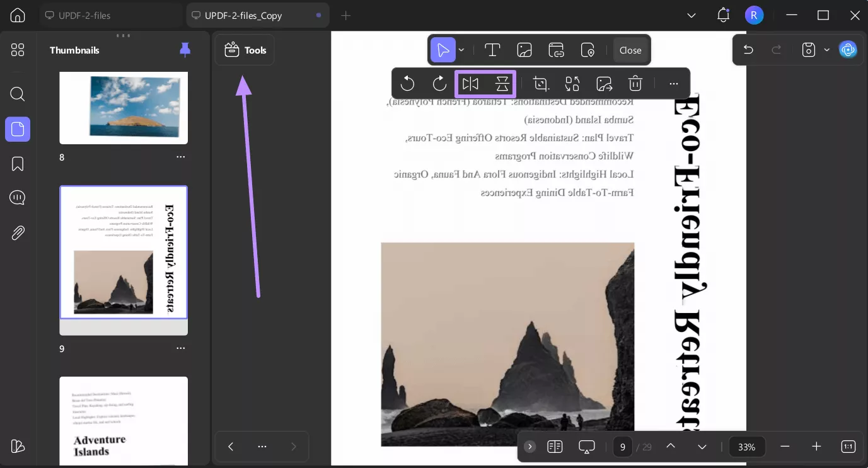Open the page display layout options
The image size is (868, 468).
pyautogui.click(x=555, y=447)
